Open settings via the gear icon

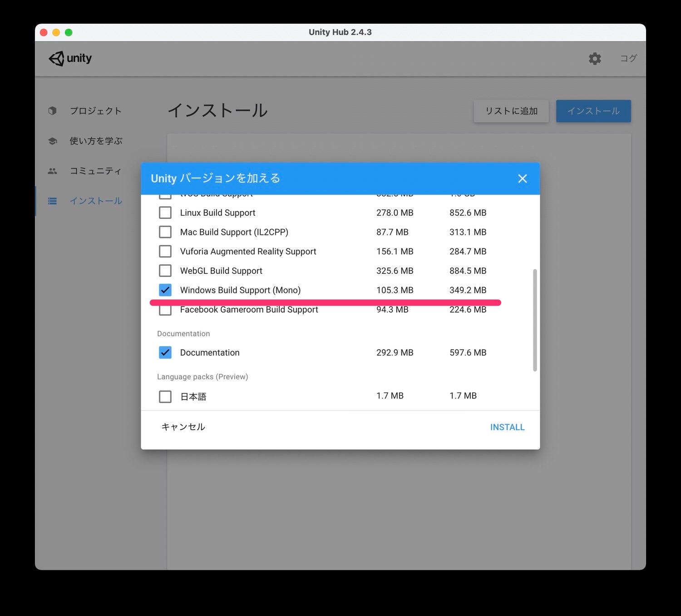pyautogui.click(x=595, y=59)
